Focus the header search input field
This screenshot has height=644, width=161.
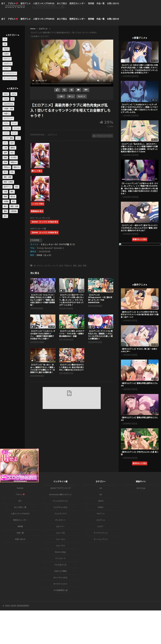(47, 6)
